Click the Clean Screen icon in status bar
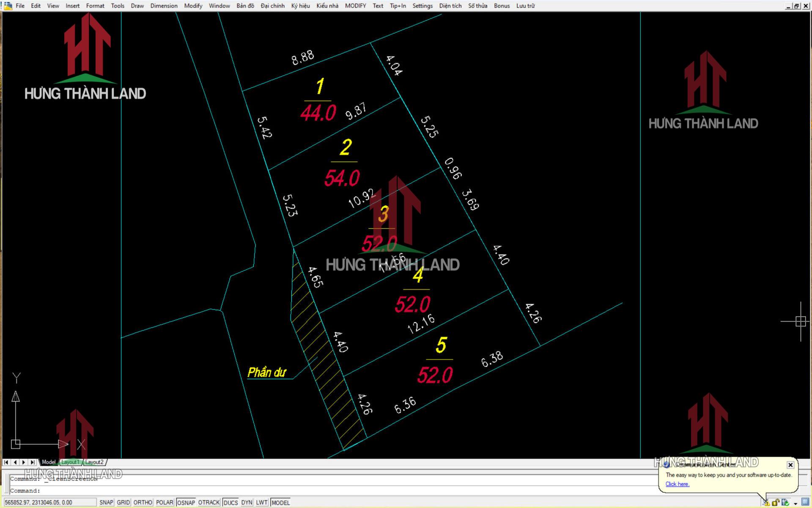This screenshot has height=508, width=812. [805, 502]
